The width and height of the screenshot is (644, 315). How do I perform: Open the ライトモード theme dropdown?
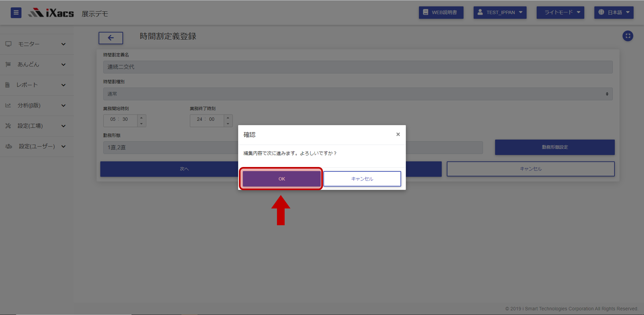560,13
